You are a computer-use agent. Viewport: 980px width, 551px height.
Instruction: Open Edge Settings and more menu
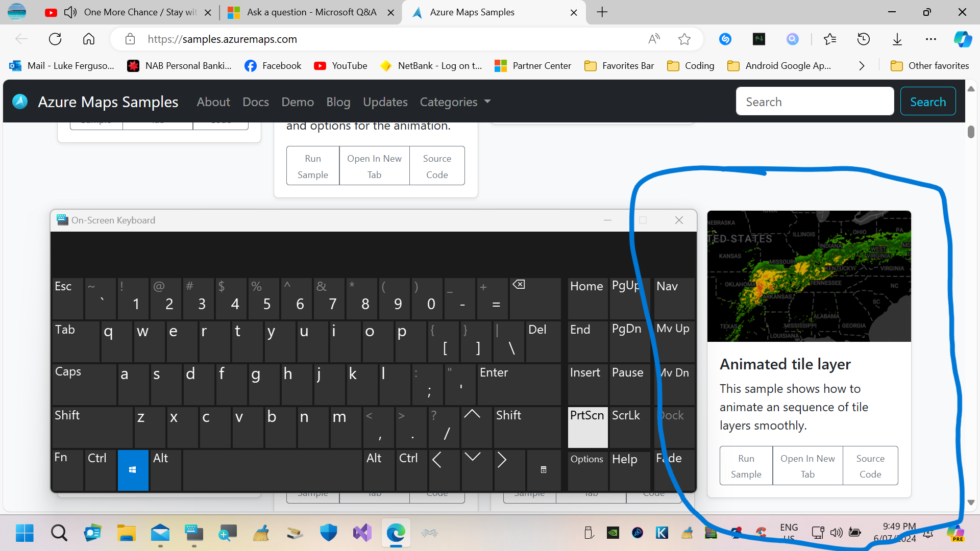931,39
